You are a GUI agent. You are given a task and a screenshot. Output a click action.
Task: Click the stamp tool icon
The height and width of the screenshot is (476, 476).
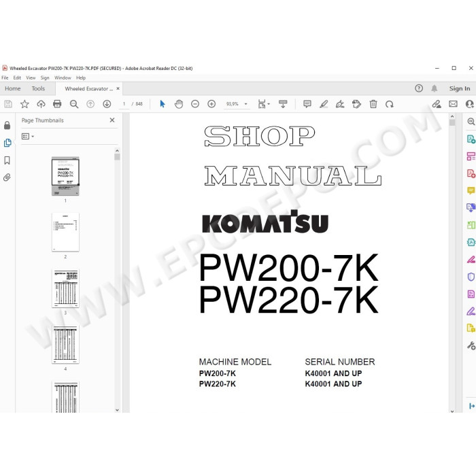coord(356,104)
